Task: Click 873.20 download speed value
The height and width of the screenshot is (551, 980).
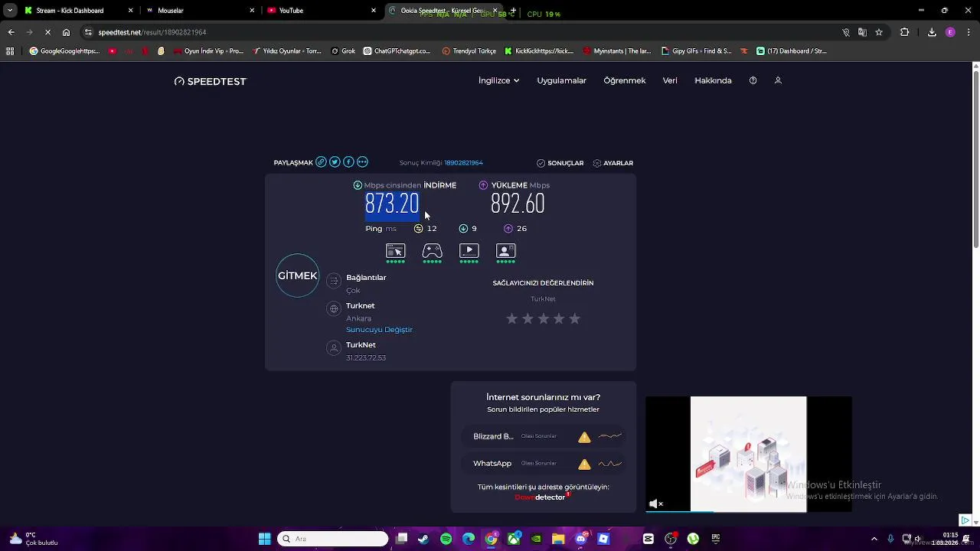Action: pos(392,204)
